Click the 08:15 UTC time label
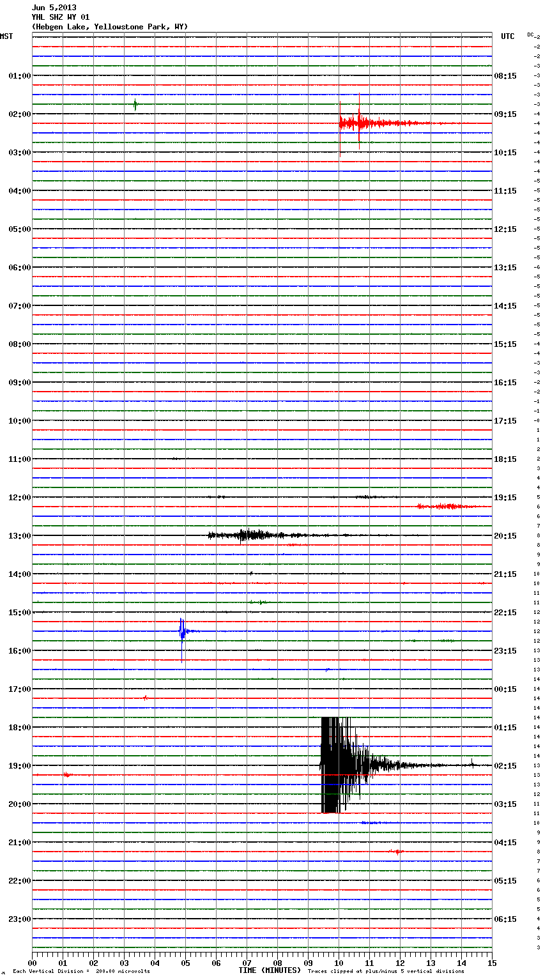This screenshot has height=980, width=543. click(x=505, y=76)
